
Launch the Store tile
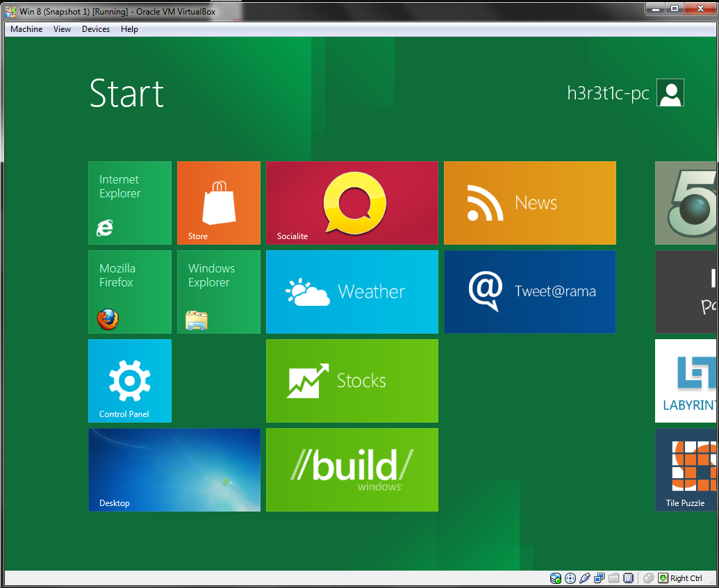[219, 203]
